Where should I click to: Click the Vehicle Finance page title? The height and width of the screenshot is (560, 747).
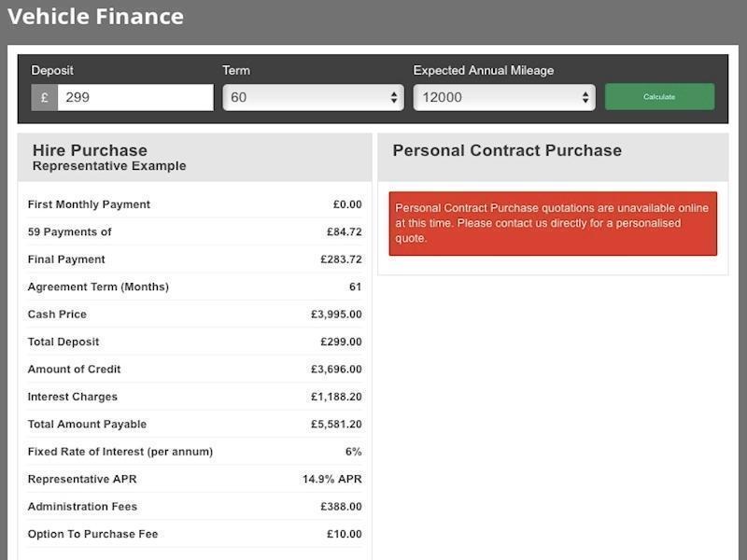tap(95, 16)
